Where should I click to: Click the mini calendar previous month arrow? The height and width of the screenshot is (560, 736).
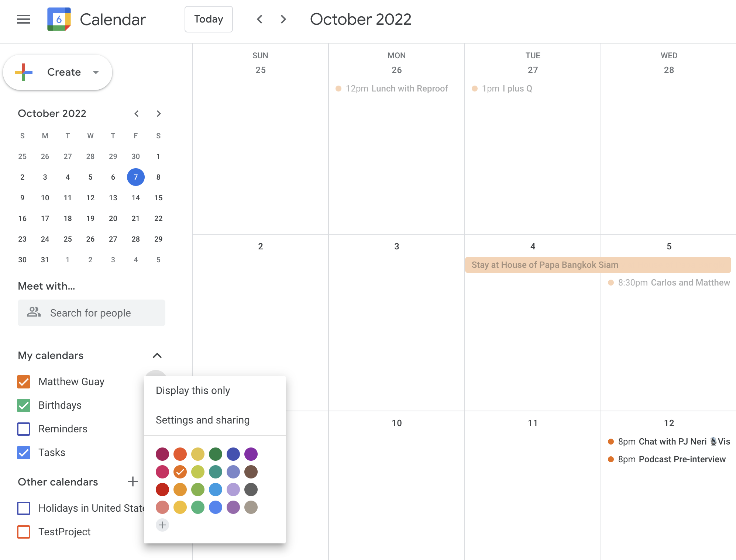point(135,114)
